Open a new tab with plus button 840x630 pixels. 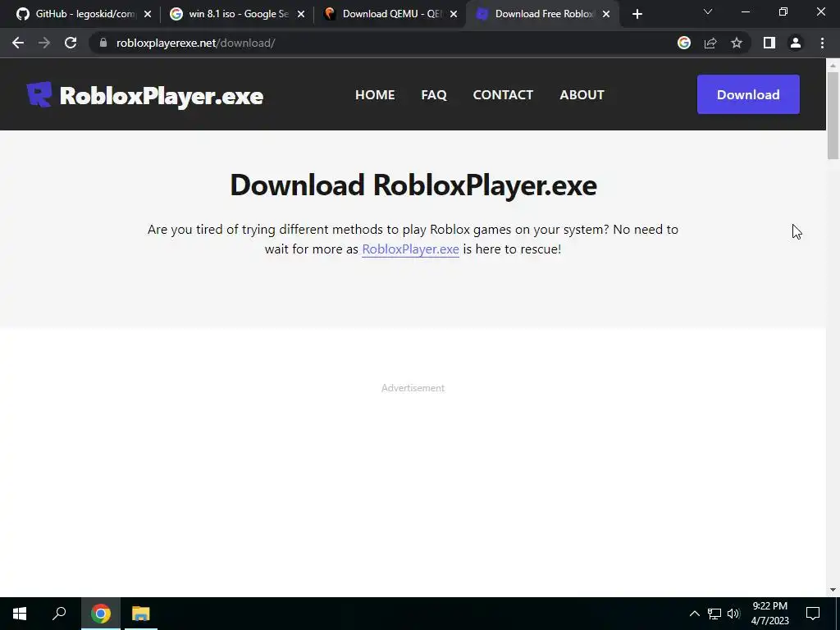(x=637, y=14)
